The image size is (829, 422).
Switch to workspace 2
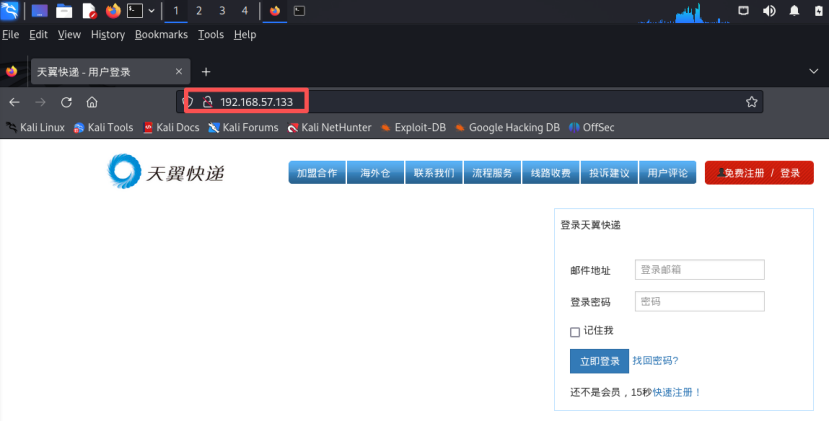199,11
